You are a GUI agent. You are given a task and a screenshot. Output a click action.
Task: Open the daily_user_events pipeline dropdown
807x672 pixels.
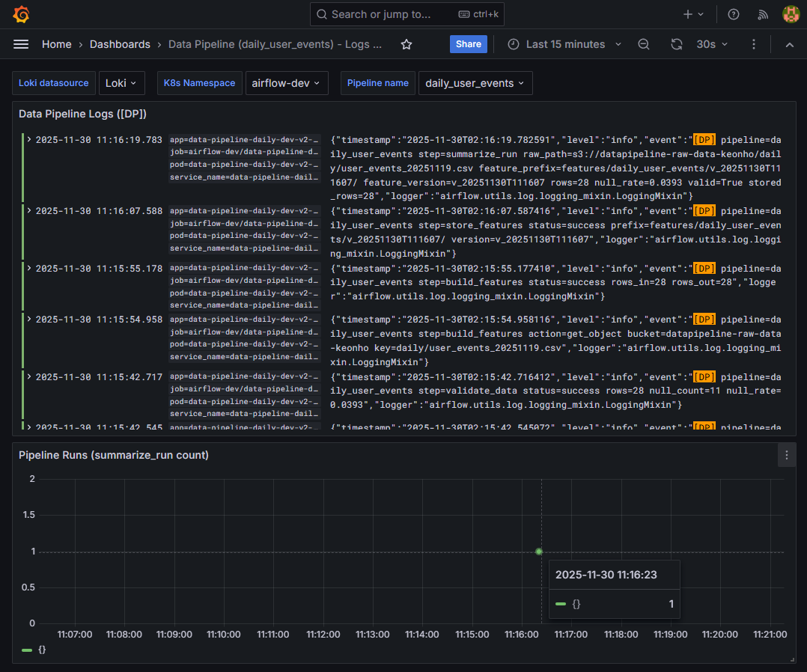(475, 83)
